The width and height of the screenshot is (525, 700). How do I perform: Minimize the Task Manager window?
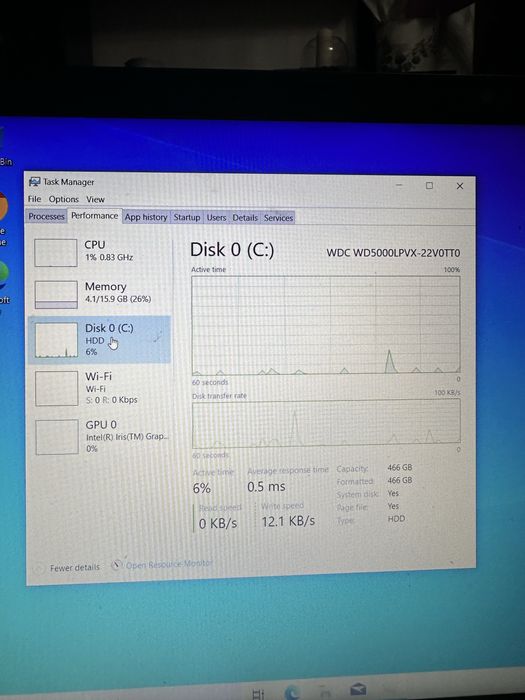click(399, 185)
